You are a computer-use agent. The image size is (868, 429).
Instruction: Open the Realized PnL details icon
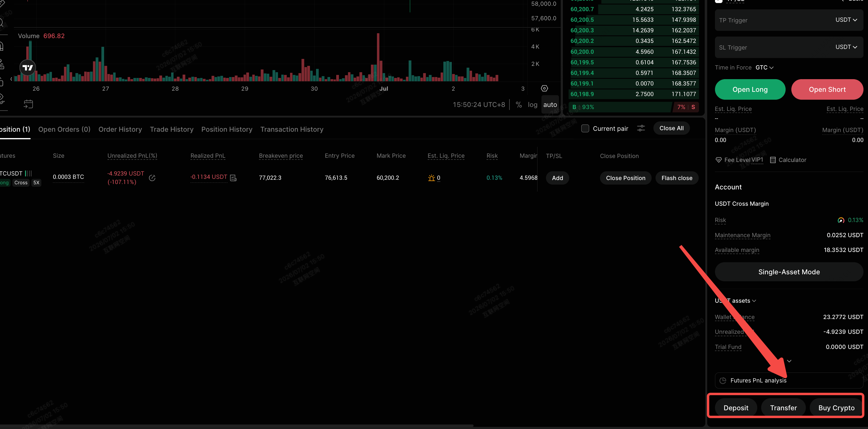click(x=233, y=178)
